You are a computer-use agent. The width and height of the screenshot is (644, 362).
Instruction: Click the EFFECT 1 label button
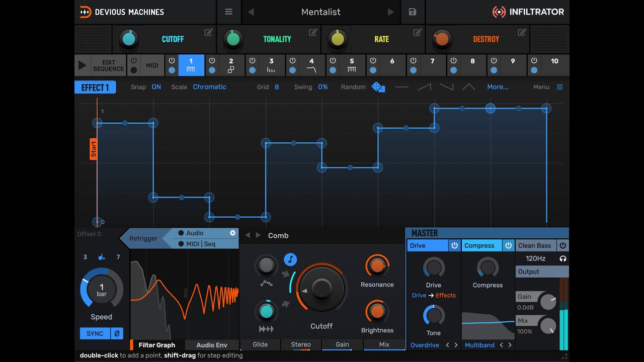click(x=95, y=87)
